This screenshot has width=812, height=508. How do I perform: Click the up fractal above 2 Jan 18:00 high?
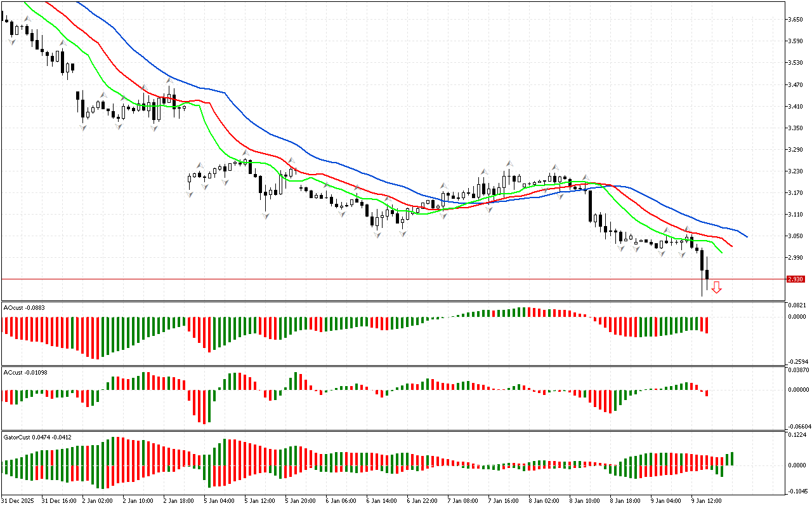point(169,81)
